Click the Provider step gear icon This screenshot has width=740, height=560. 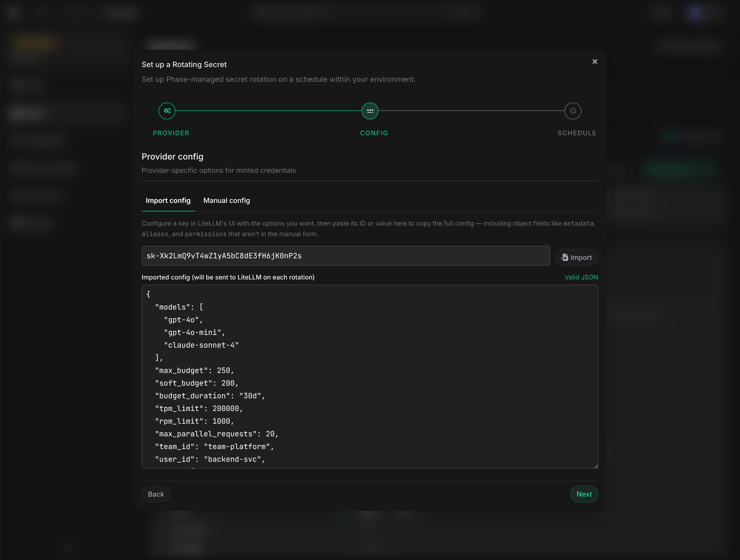pos(167,111)
